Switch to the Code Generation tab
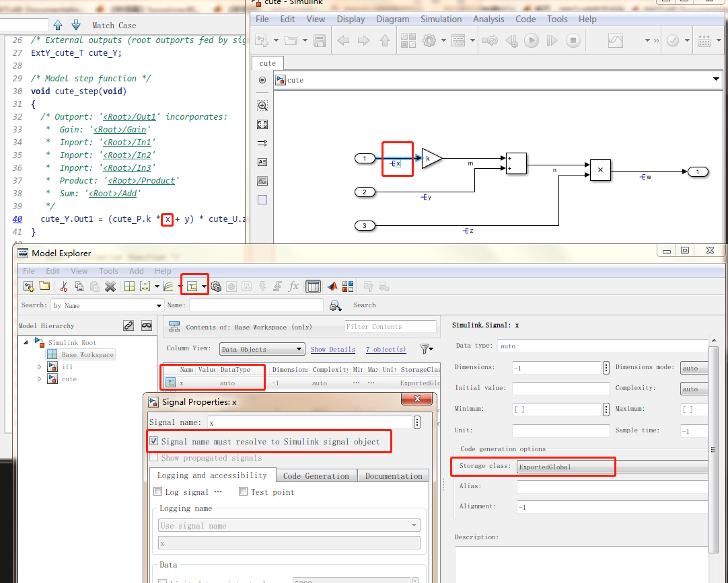The height and width of the screenshot is (583, 728). (316, 475)
